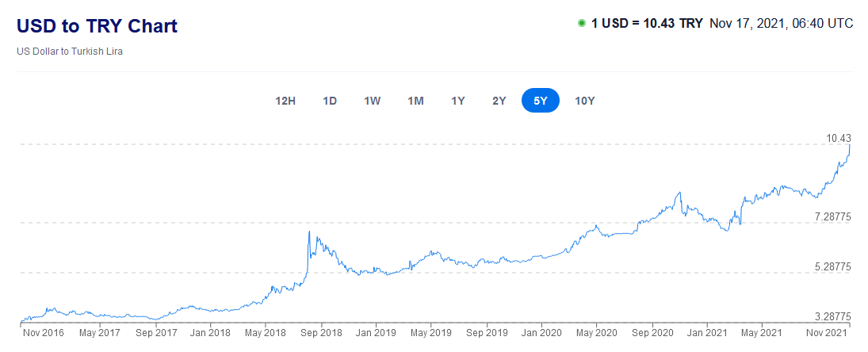Click the Nov 17, 2021 timestamp

point(781,24)
